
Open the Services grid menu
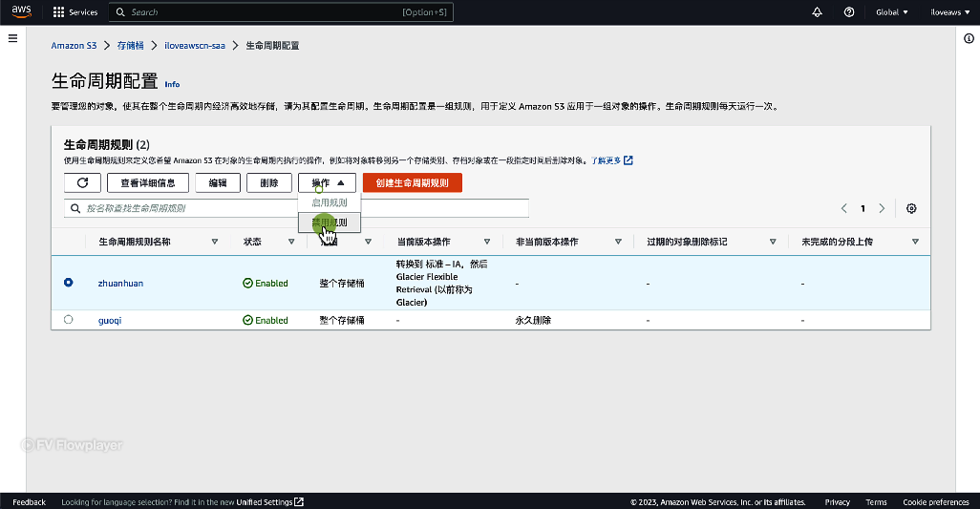click(75, 12)
